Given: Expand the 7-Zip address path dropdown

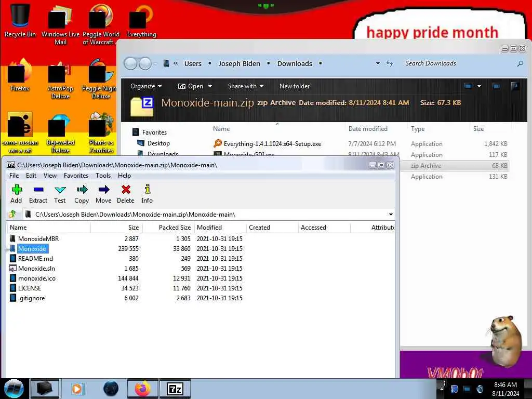Looking at the screenshot, I should [x=391, y=215].
